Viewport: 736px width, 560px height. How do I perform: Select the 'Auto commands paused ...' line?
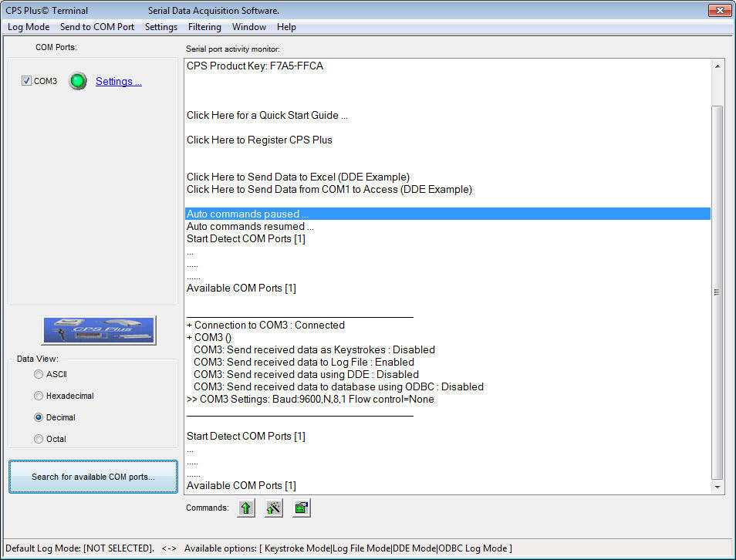click(x=447, y=214)
